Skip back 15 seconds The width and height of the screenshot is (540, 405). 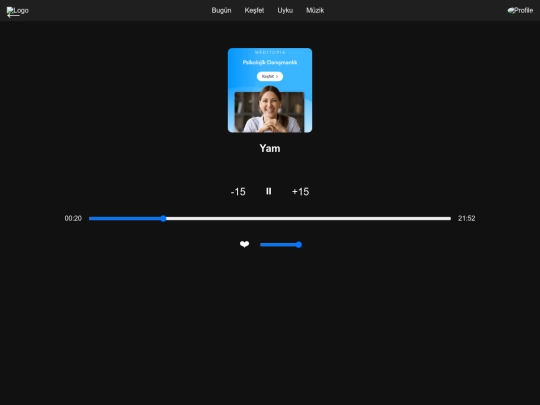point(238,191)
